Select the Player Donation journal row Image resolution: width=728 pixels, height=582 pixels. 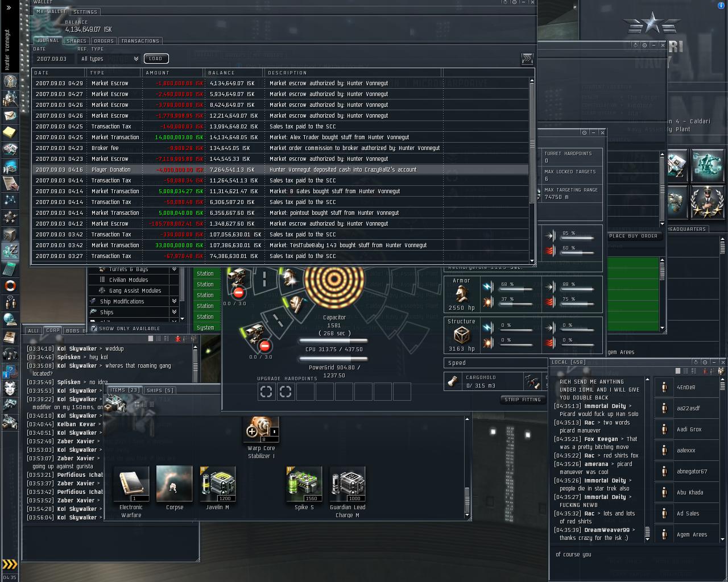tap(280, 169)
